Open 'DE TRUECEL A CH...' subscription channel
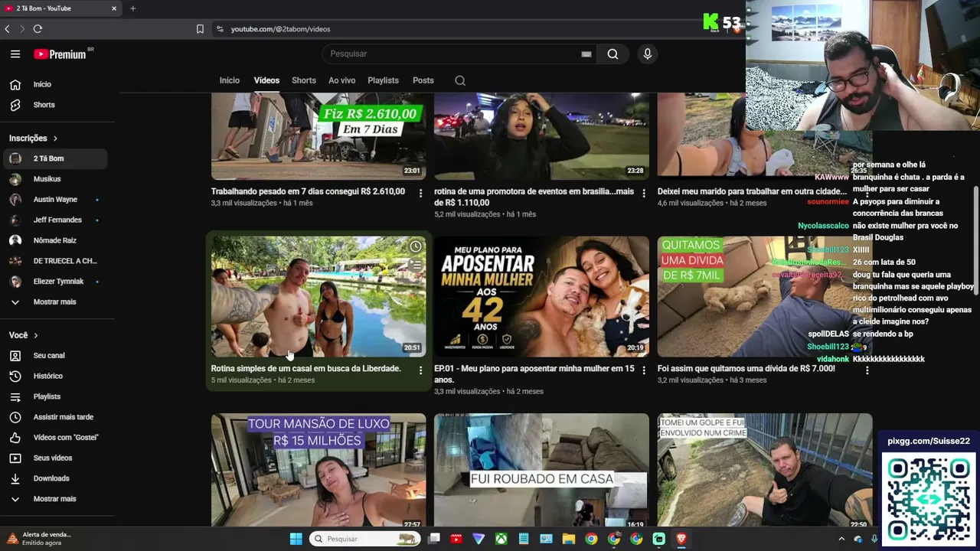The image size is (980, 551). [x=54, y=261]
